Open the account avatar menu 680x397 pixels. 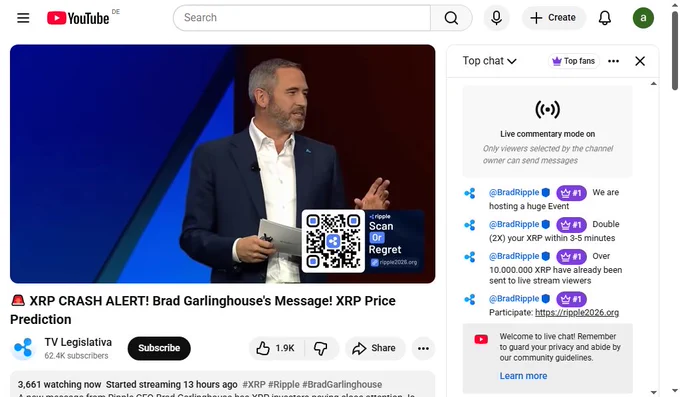(x=643, y=18)
